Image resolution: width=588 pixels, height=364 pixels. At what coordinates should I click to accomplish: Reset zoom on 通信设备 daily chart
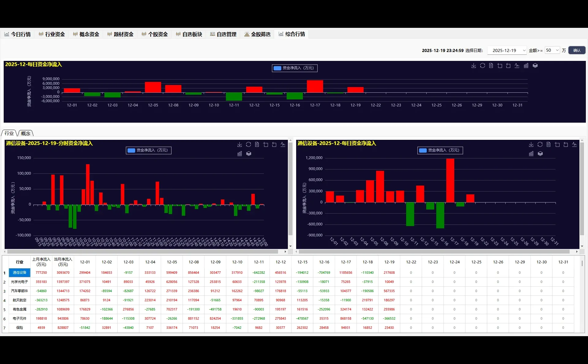point(566,145)
